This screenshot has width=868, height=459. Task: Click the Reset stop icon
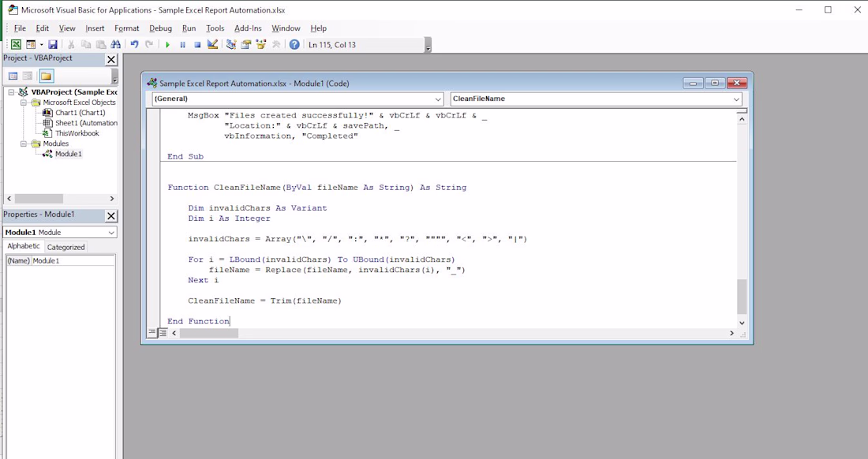(197, 45)
